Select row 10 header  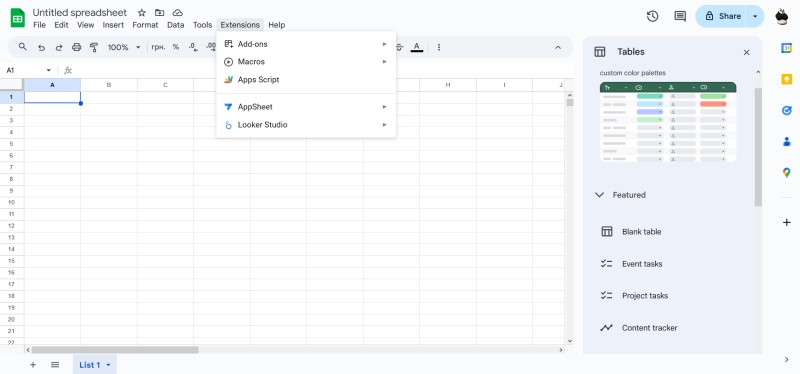(12, 203)
